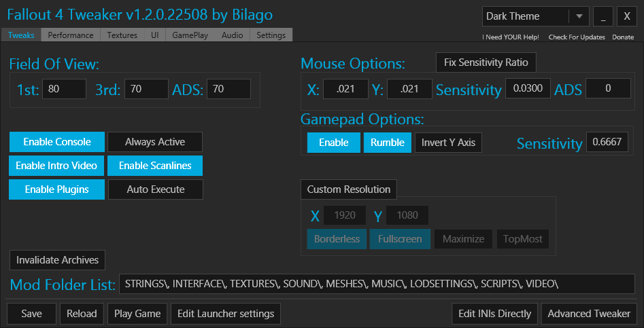Turn off Enable Scanlines

[x=155, y=166]
